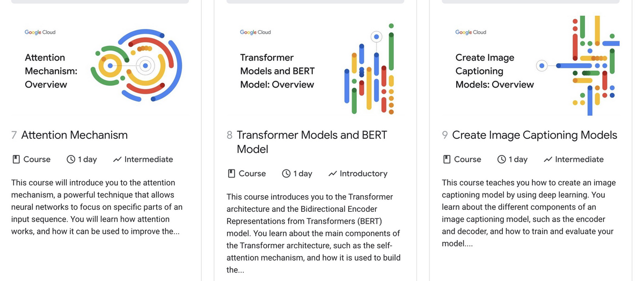644x281 pixels.
Task: Click the Attention Mechanism course description text
Action: 97,207
